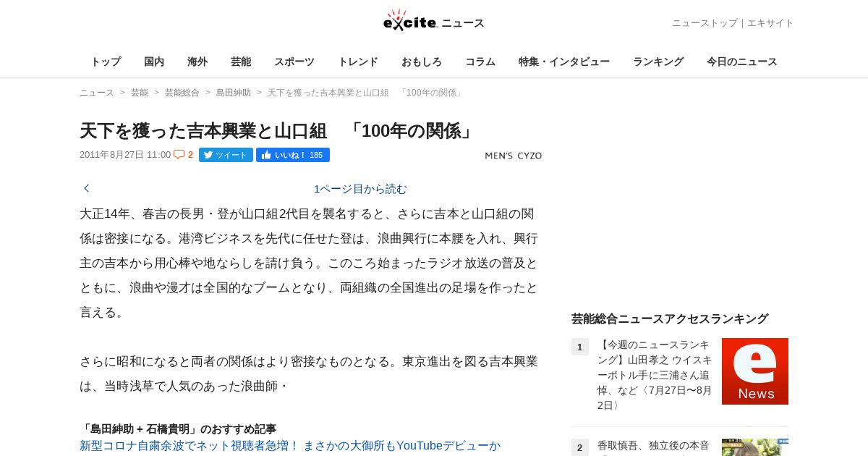Open the トップ menu item
The width and height of the screenshot is (868, 456).
coord(106,62)
